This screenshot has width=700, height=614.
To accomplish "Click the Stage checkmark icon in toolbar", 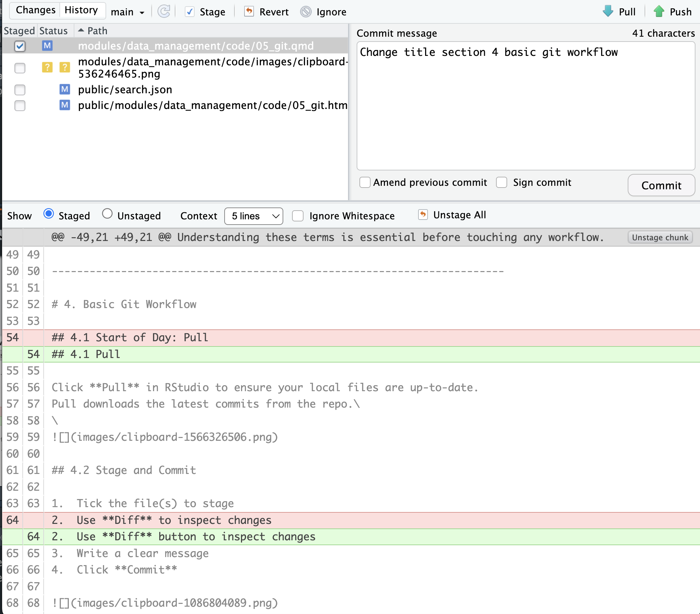I will [190, 12].
